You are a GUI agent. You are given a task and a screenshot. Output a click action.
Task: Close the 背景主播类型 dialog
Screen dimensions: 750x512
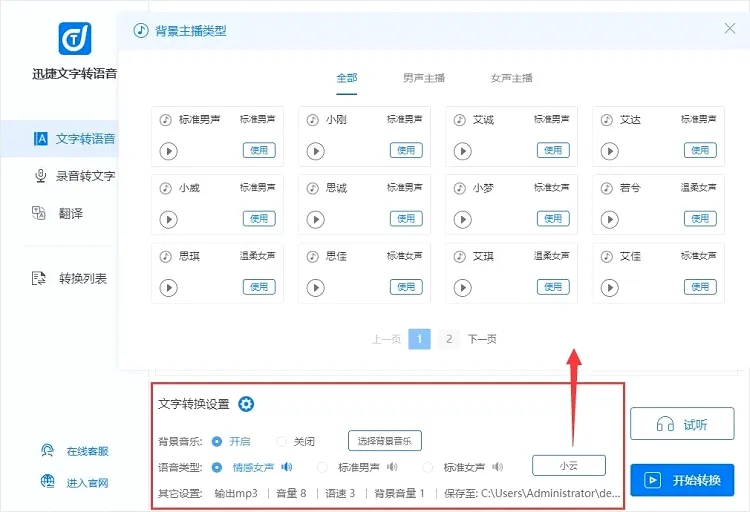tap(729, 29)
